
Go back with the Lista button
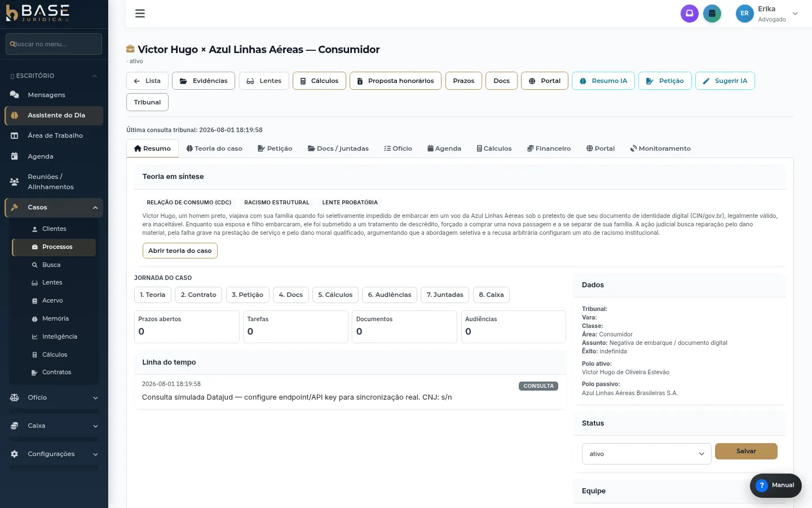point(147,81)
